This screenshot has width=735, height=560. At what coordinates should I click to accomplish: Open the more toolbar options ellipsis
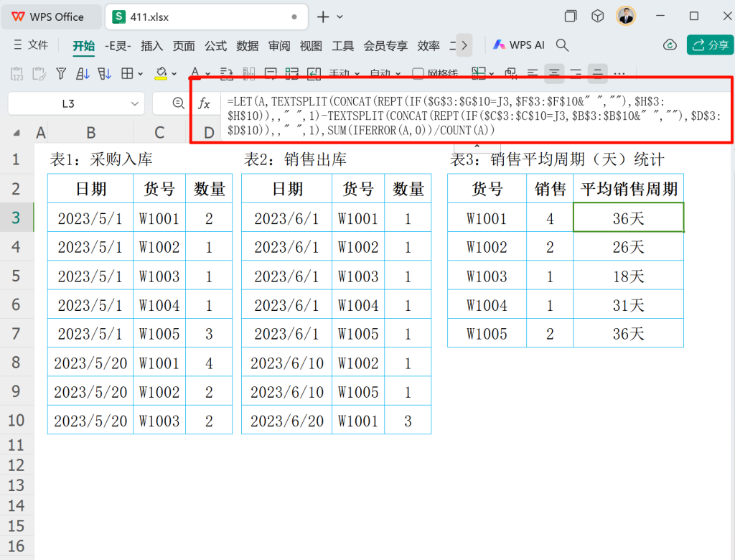click(x=619, y=74)
